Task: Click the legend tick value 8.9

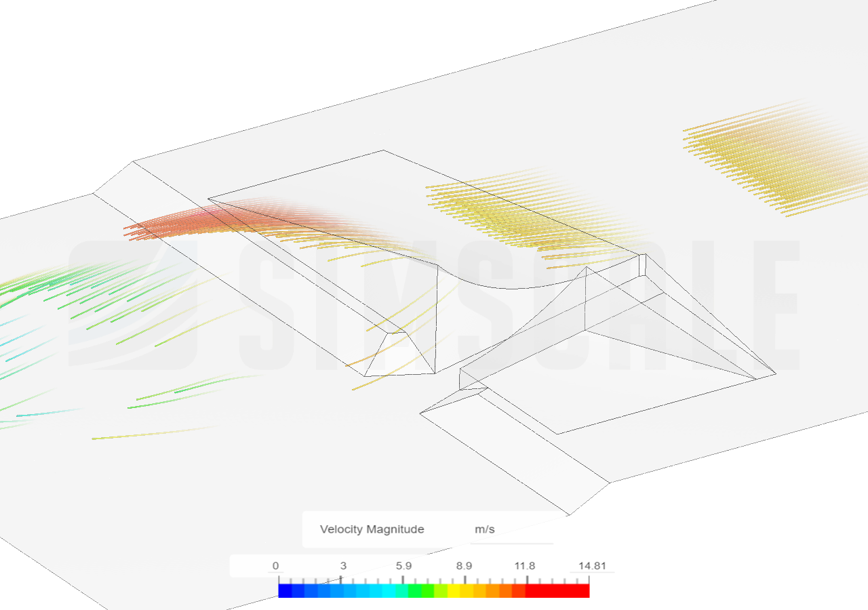Action: 465,566
